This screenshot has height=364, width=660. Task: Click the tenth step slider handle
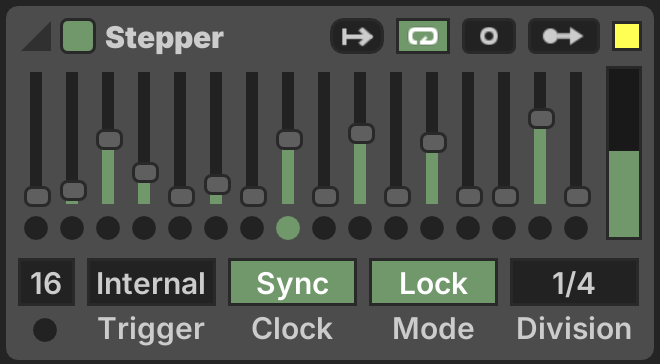point(362,133)
